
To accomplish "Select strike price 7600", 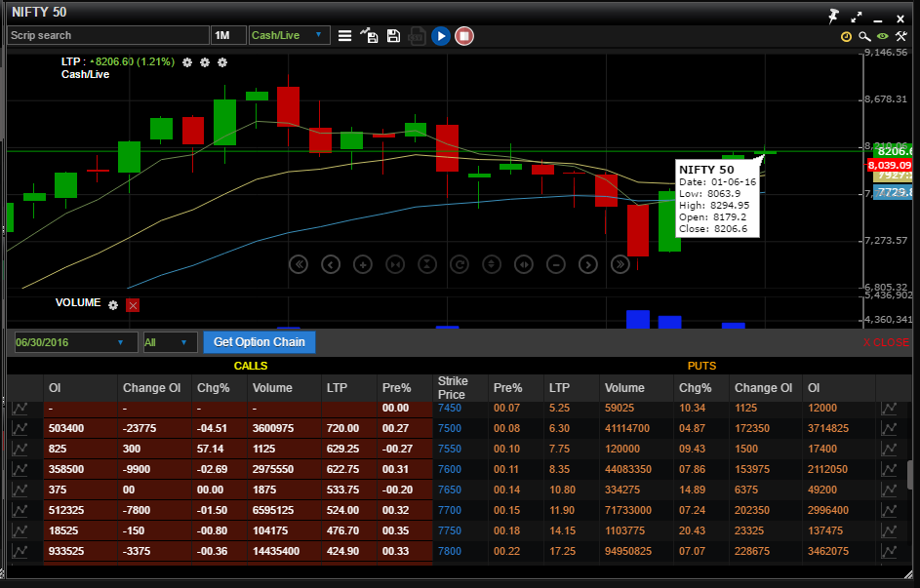I will click(x=450, y=470).
